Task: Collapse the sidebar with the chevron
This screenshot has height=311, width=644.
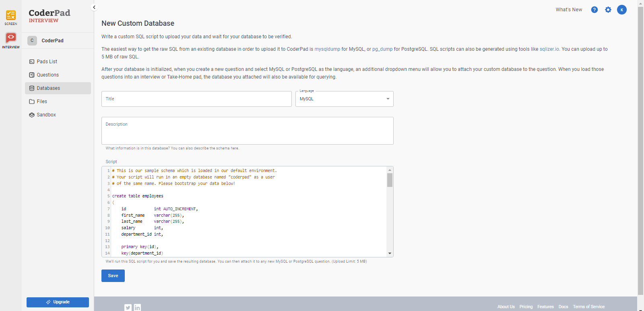Action: [94, 7]
